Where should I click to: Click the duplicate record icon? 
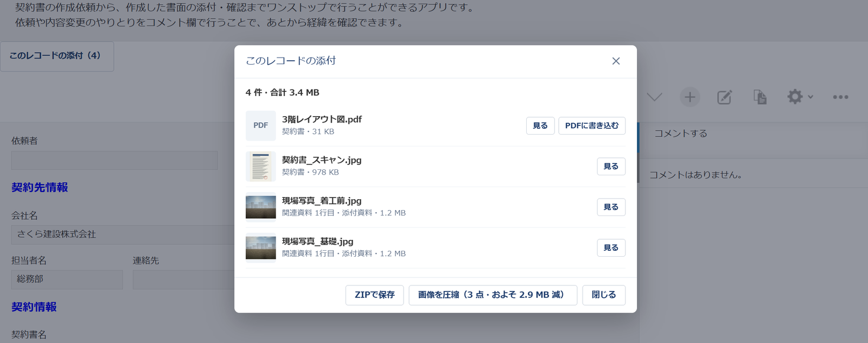pos(760,97)
